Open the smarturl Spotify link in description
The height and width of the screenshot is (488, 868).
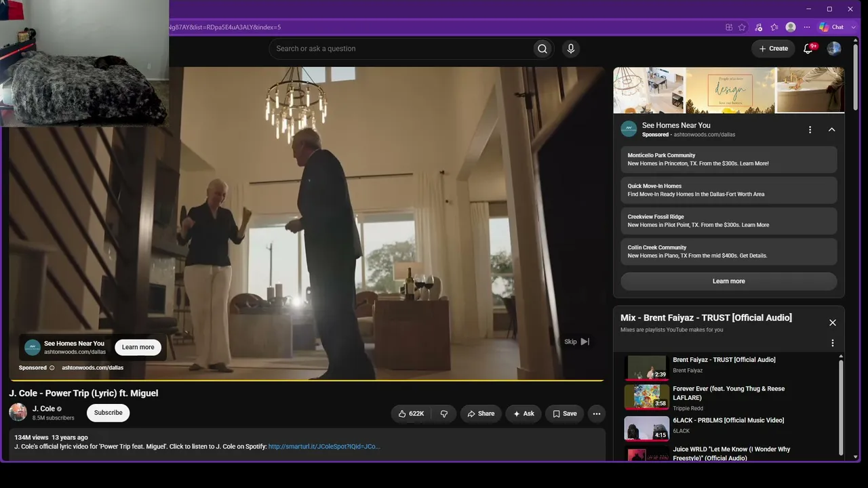[x=324, y=447]
